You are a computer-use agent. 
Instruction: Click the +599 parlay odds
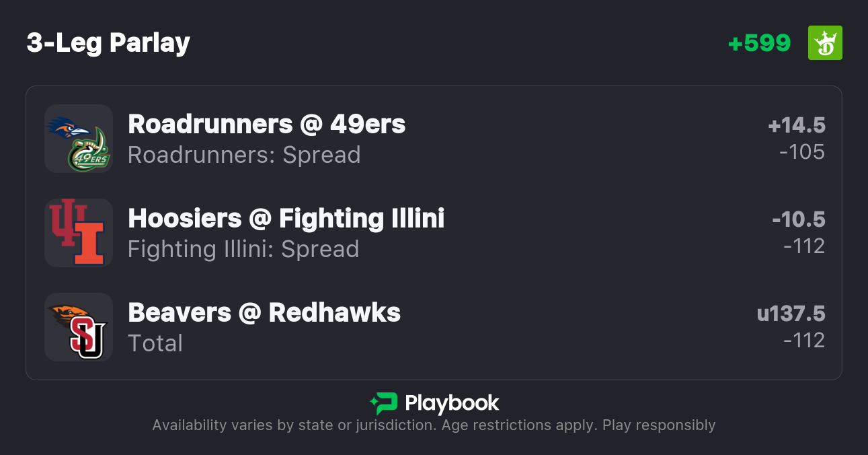(x=759, y=43)
